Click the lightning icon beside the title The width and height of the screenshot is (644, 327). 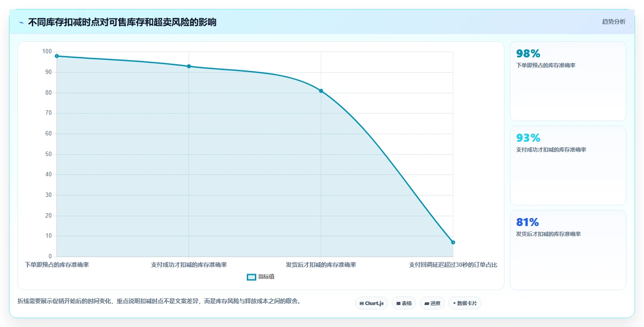(x=21, y=22)
